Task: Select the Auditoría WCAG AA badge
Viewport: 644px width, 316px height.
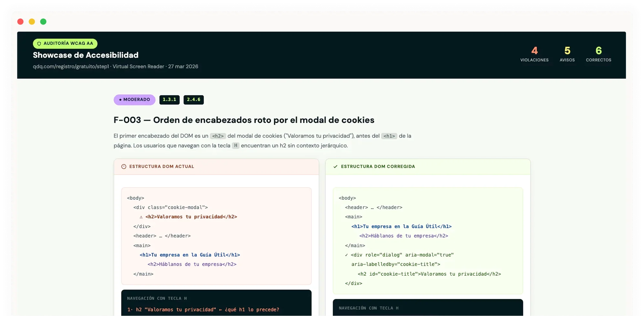Action: tap(65, 44)
